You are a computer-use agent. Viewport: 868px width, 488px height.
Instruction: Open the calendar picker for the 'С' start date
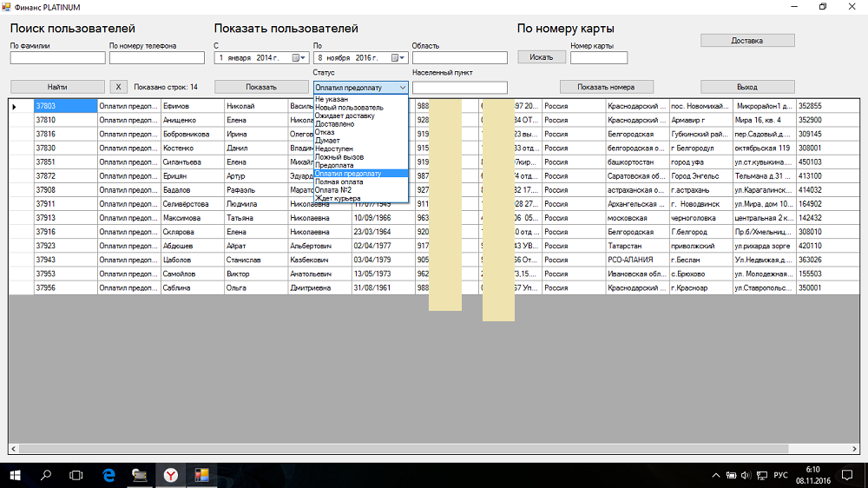tap(298, 58)
